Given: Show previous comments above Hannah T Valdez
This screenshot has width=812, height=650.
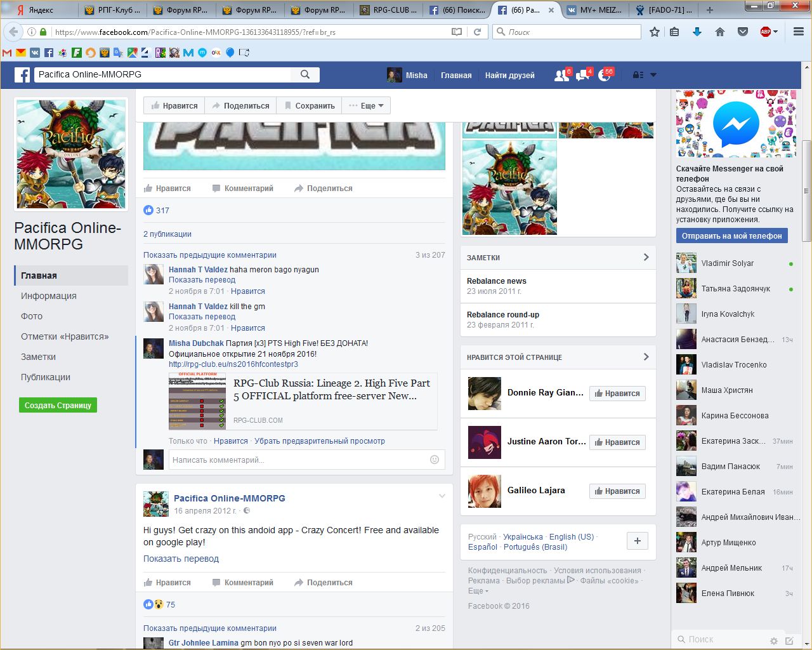Looking at the screenshot, I should 210,255.
